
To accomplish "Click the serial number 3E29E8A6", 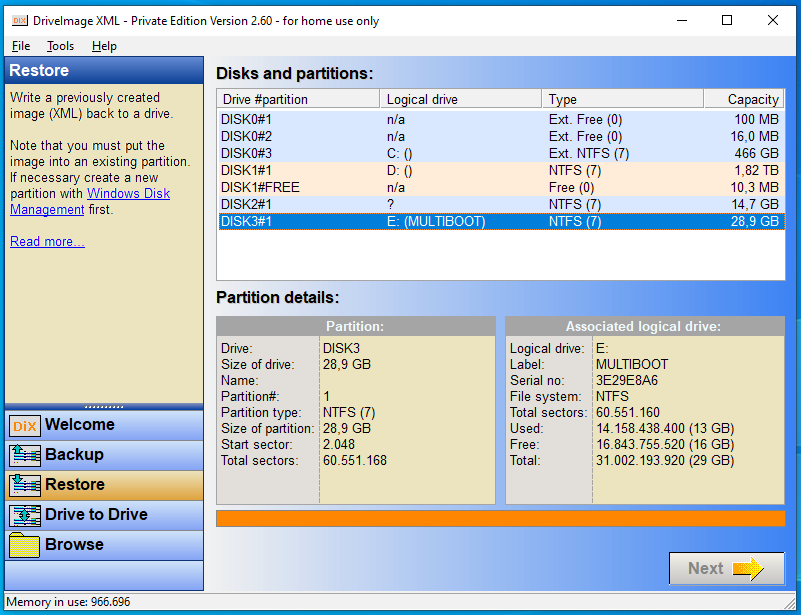I will pyautogui.click(x=627, y=381).
